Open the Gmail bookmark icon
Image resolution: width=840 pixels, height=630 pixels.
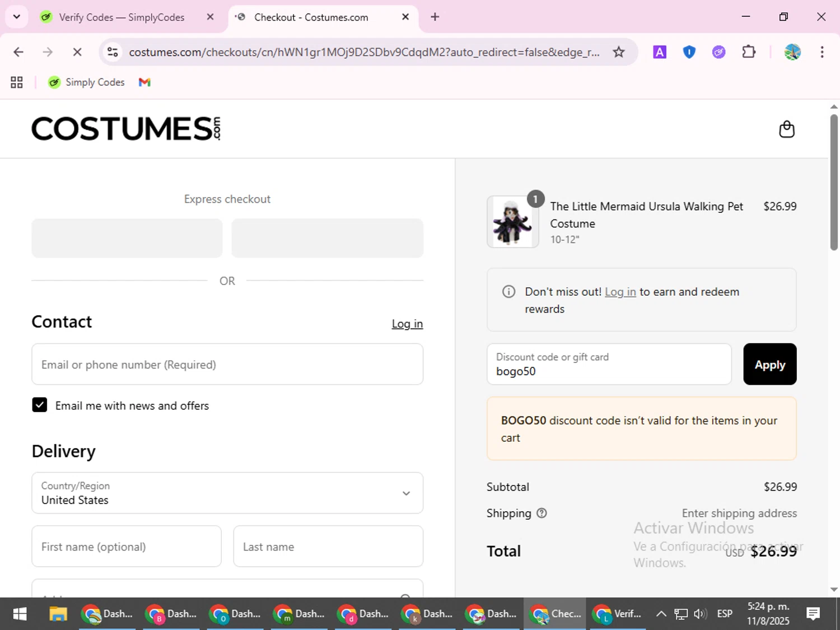[144, 82]
